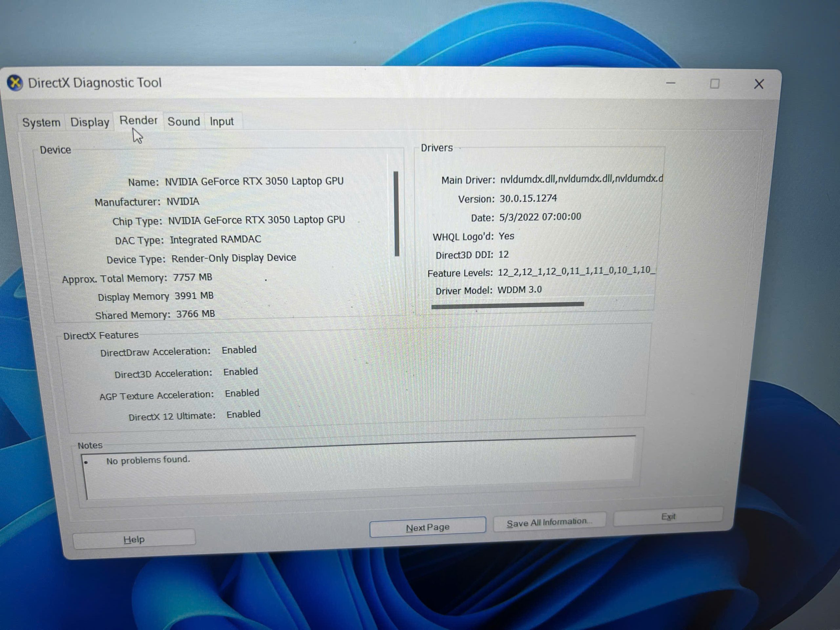Exit the diagnostic tool
This screenshot has width=840, height=630.
click(x=668, y=516)
